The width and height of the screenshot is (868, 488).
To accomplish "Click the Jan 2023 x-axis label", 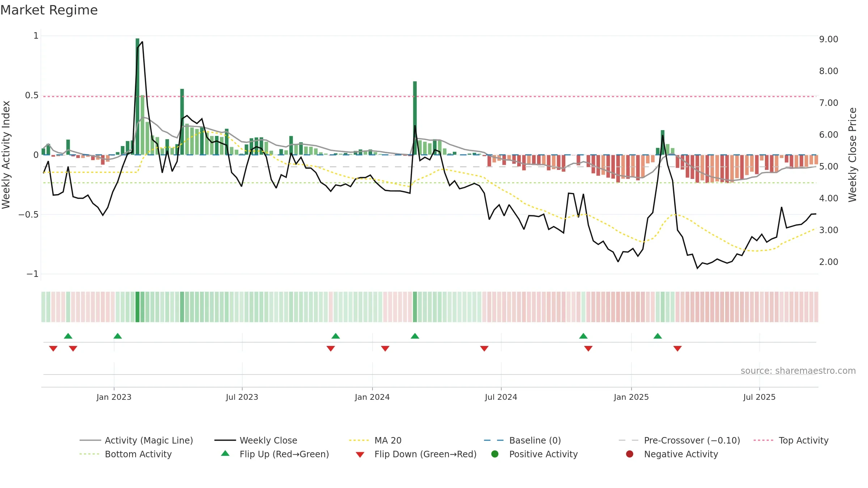I will [114, 397].
